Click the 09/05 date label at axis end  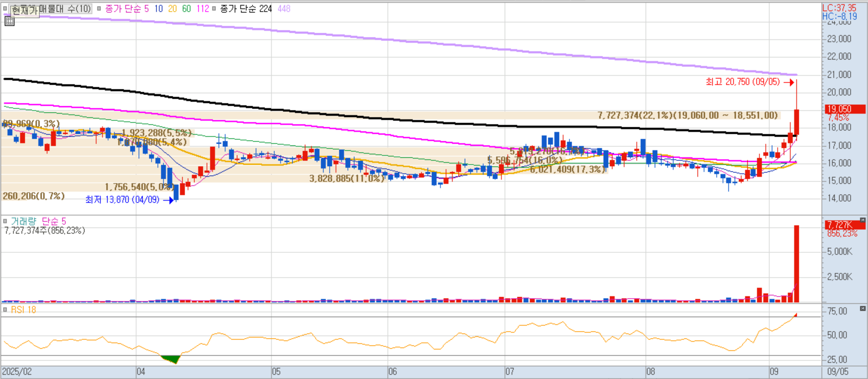838,372
